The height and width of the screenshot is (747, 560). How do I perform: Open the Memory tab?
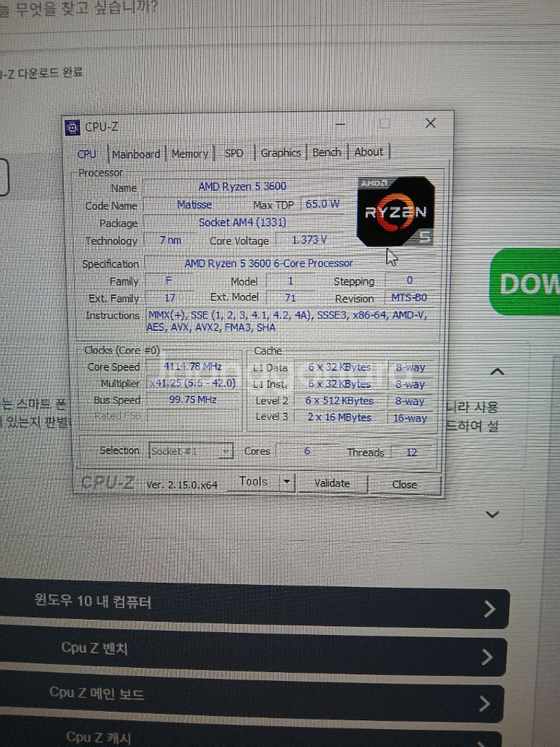coord(190,153)
